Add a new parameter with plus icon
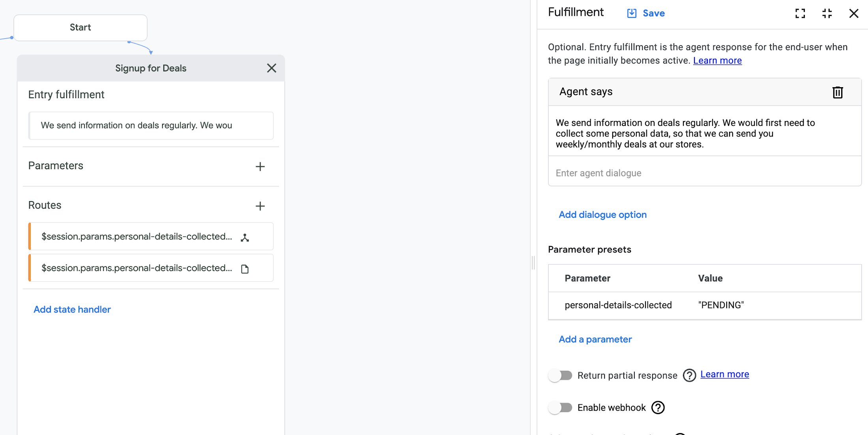This screenshot has height=435, width=868. pyautogui.click(x=260, y=166)
